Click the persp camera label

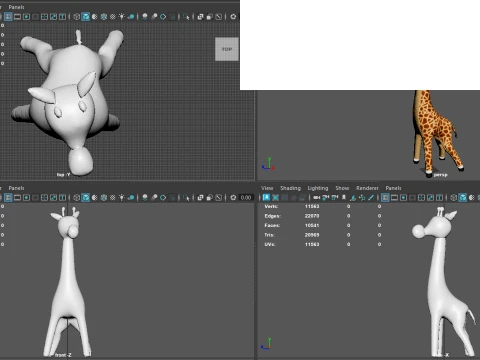[x=440, y=175]
